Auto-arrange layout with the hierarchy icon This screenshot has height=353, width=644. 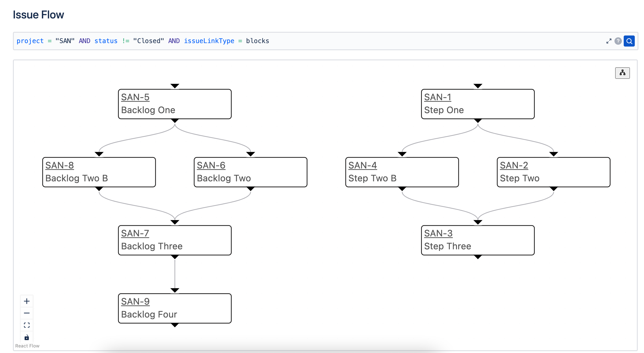[x=623, y=73]
